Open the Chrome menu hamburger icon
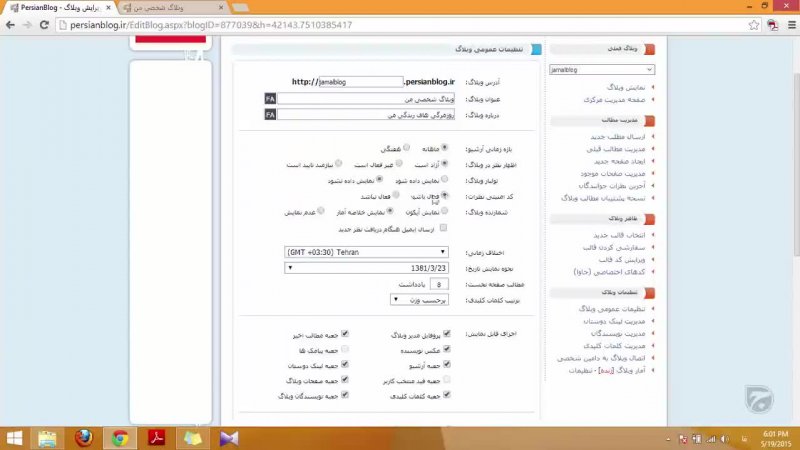 (786, 24)
